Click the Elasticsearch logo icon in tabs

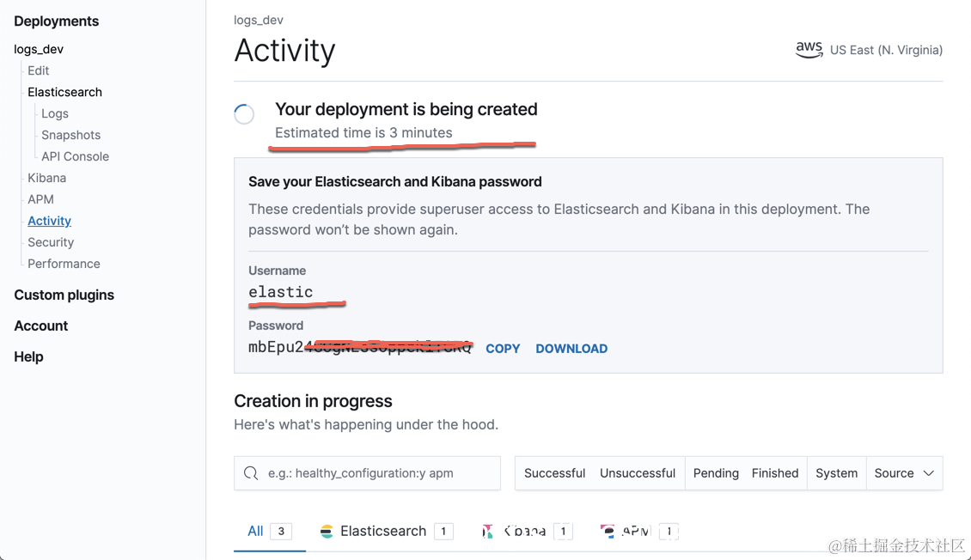tap(327, 532)
